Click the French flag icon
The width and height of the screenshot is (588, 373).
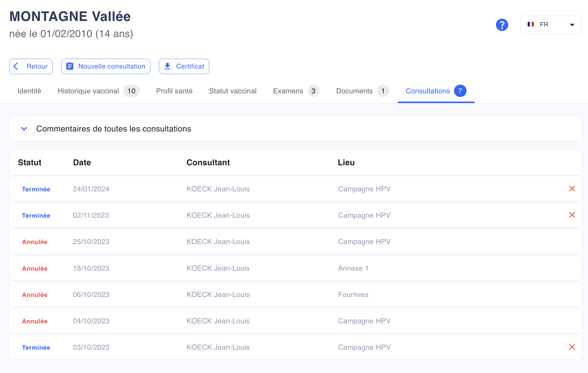click(531, 24)
